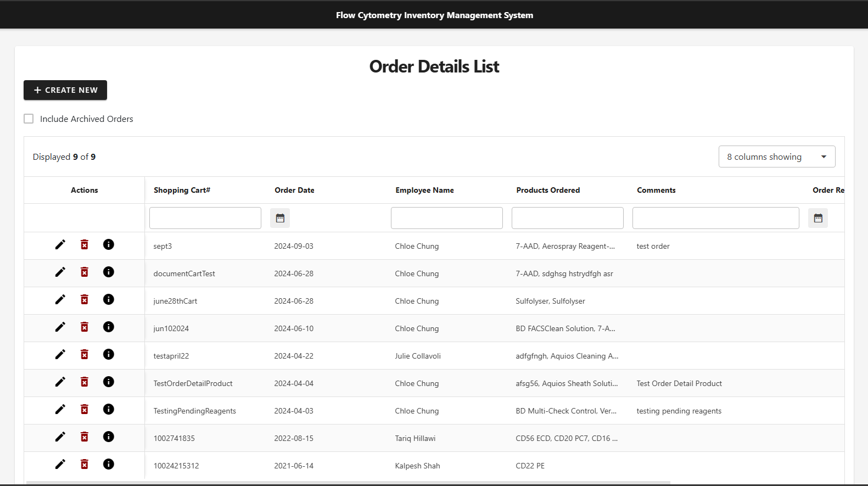The image size is (868, 486).
Task: Show info for documentCartTest order
Action: pos(109,272)
